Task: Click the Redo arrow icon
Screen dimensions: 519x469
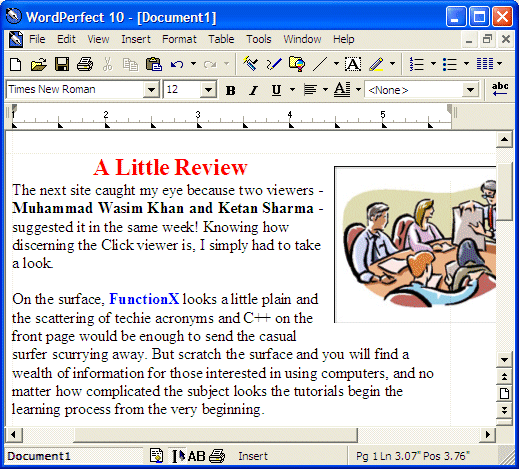Action: pyautogui.click(x=210, y=64)
